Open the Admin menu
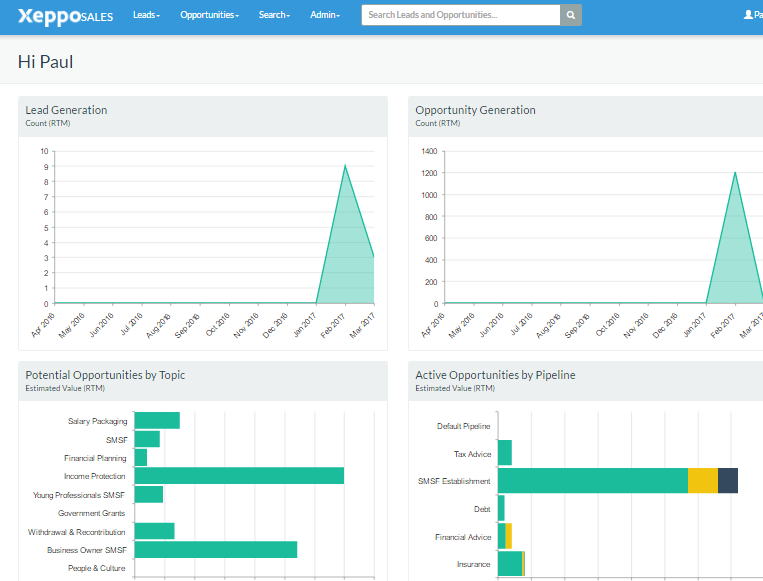Image resolution: width=763 pixels, height=581 pixels. (x=324, y=15)
